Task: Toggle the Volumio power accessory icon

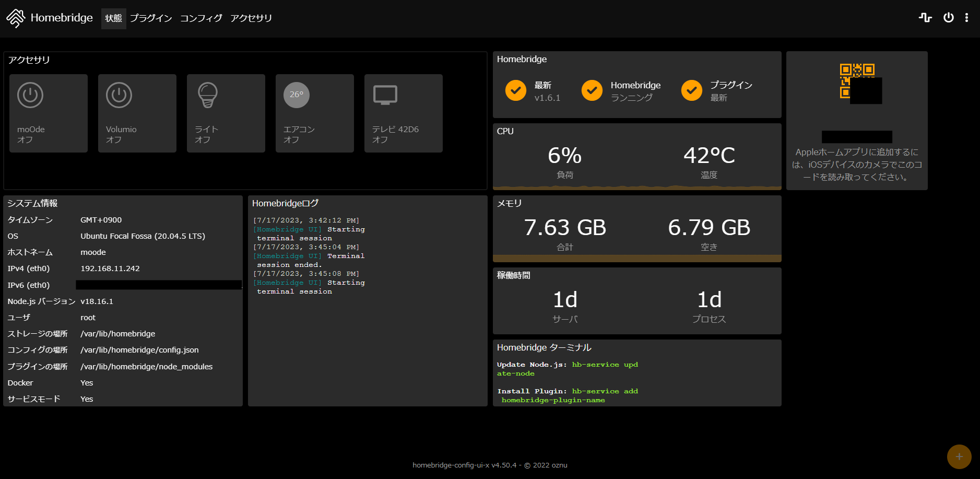Action: point(119,95)
